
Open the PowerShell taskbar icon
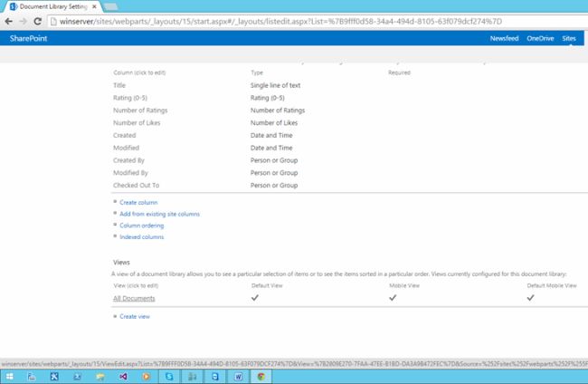point(77,377)
